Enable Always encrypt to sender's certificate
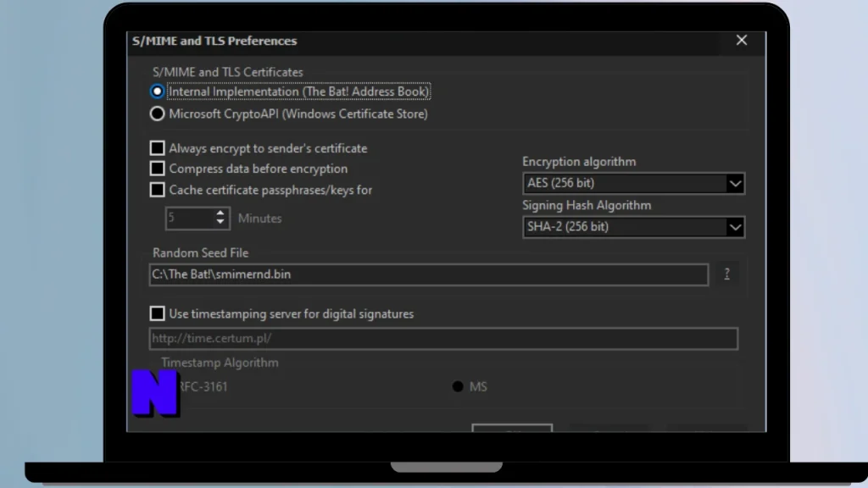This screenshot has height=488, width=868. (157, 148)
